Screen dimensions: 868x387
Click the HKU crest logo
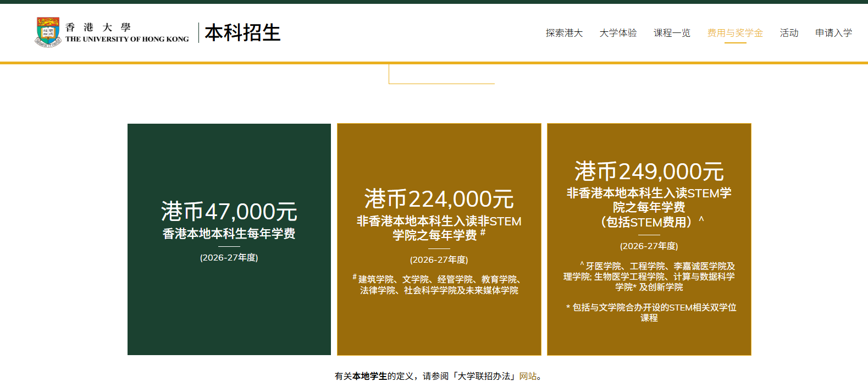48,32
